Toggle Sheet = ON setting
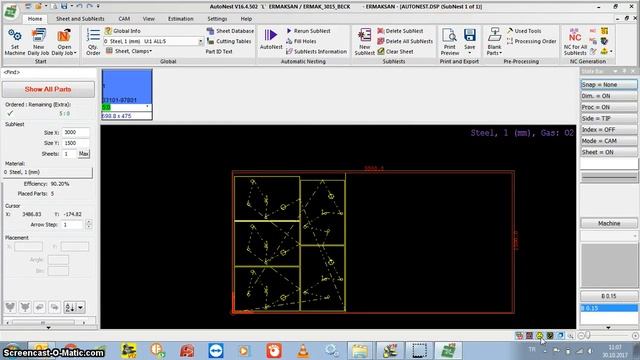 (x=609, y=152)
